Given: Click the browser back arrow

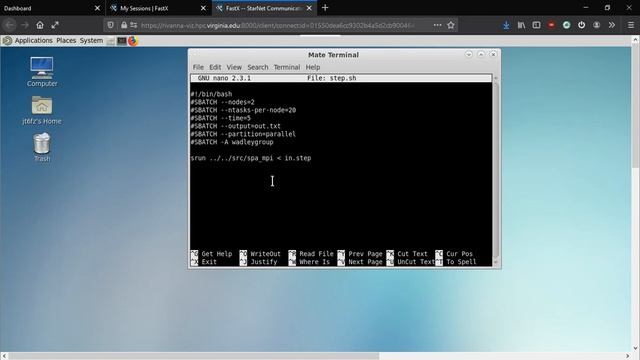Looking at the screenshot, I should (x=10, y=25).
